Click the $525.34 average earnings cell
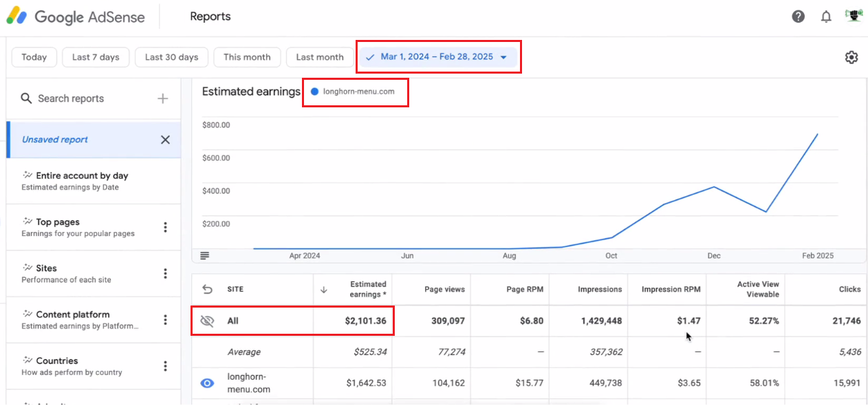This screenshot has width=868, height=406. point(370,352)
